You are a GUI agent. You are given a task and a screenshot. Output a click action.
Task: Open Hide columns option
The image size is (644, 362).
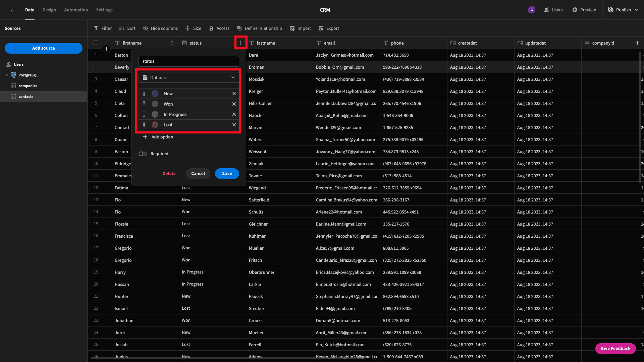tap(160, 28)
